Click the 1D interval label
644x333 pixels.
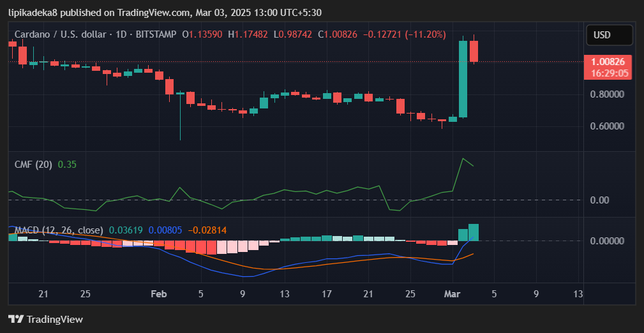[x=121, y=34]
